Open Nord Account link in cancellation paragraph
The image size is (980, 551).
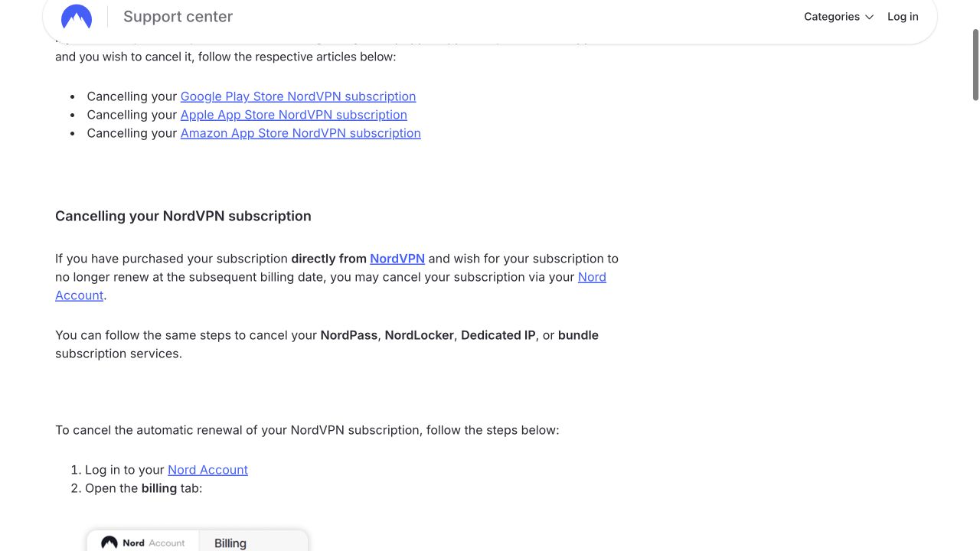pyautogui.click(x=592, y=277)
